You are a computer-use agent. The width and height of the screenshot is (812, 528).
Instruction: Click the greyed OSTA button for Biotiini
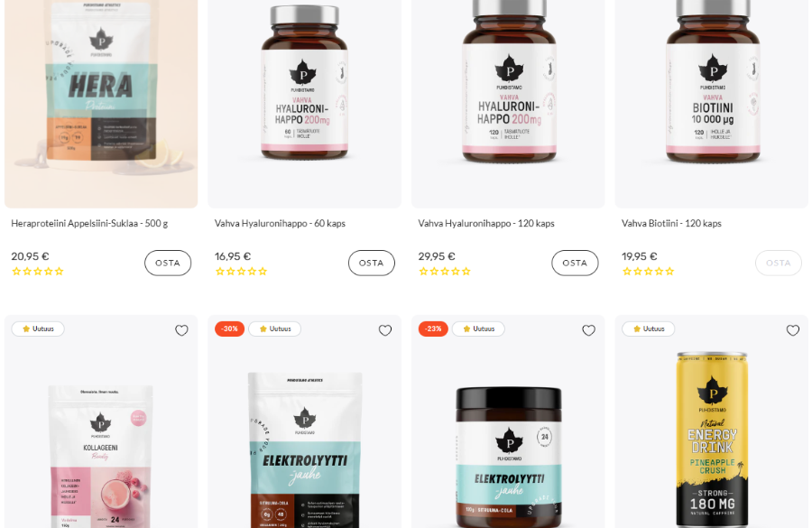779,263
